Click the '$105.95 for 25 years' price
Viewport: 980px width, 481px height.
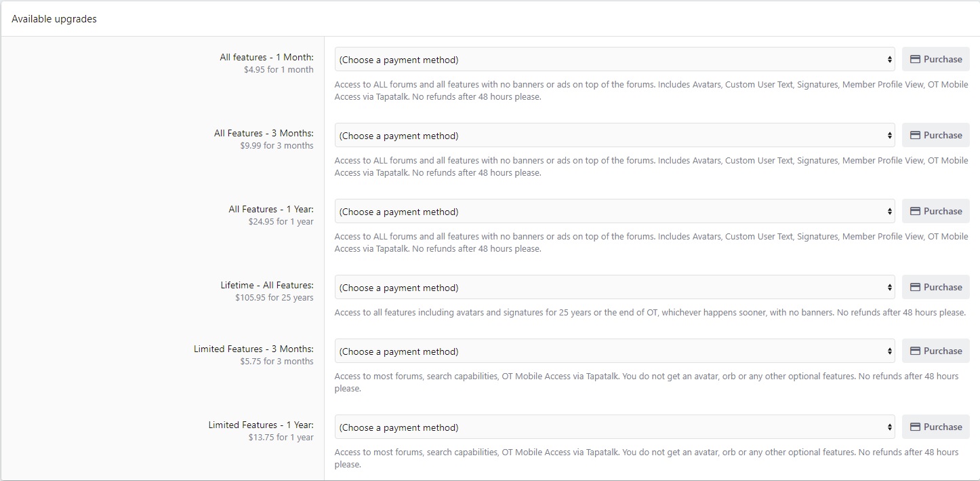coord(274,298)
